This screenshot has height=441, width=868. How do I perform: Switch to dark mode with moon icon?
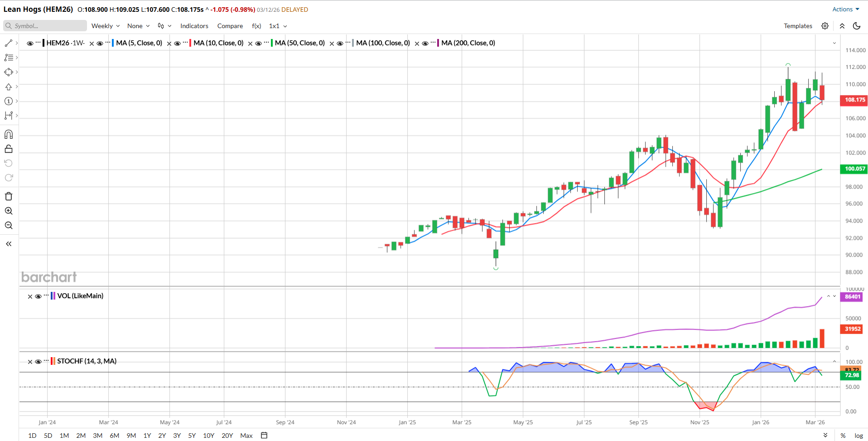(856, 26)
